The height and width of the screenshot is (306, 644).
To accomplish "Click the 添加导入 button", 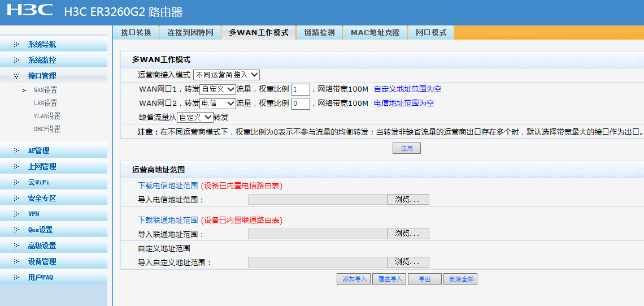I will 354,279.
